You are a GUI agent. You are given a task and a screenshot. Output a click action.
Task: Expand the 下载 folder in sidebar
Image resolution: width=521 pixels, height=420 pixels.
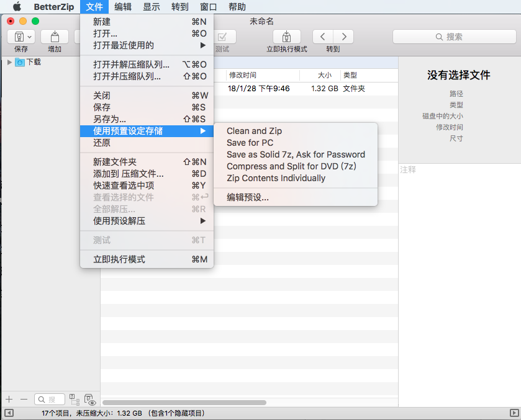click(9, 62)
